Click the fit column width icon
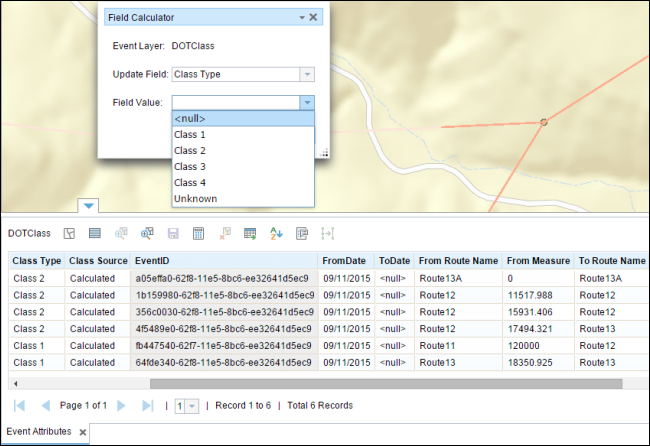The width and height of the screenshot is (650, 446). point(327,233)
